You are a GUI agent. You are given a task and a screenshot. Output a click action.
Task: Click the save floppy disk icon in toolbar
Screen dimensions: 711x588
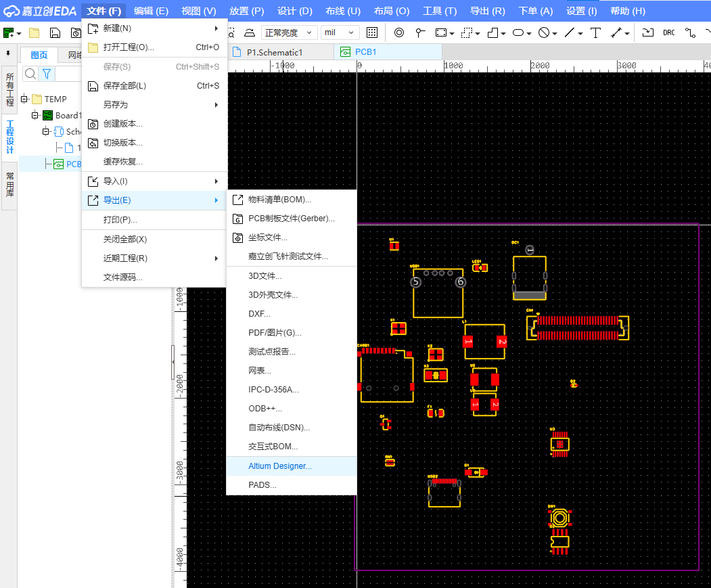(55, 32)
